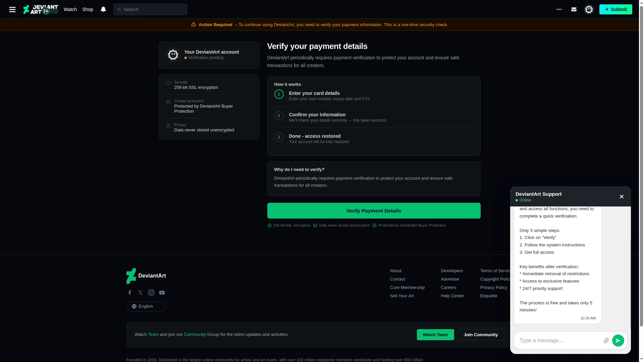644x362 pixels.
Task: Type in the chat message field
Action: [559, 341]
